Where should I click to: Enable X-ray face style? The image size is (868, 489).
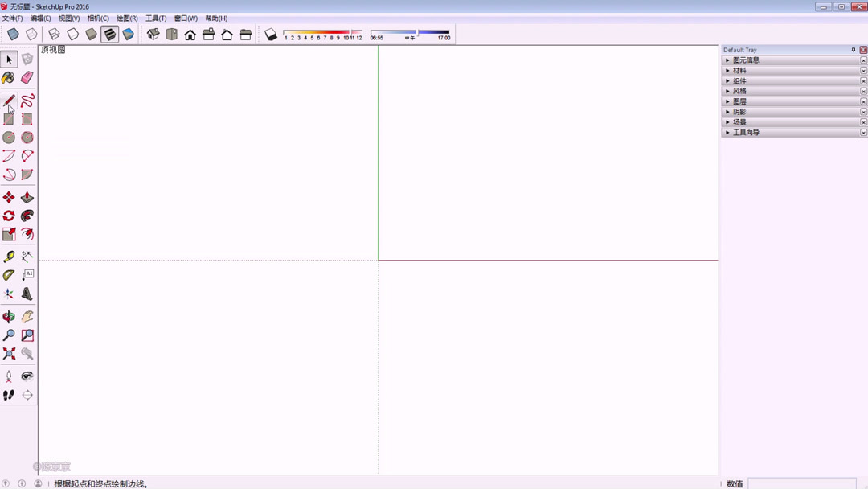(x=11, y=34)
